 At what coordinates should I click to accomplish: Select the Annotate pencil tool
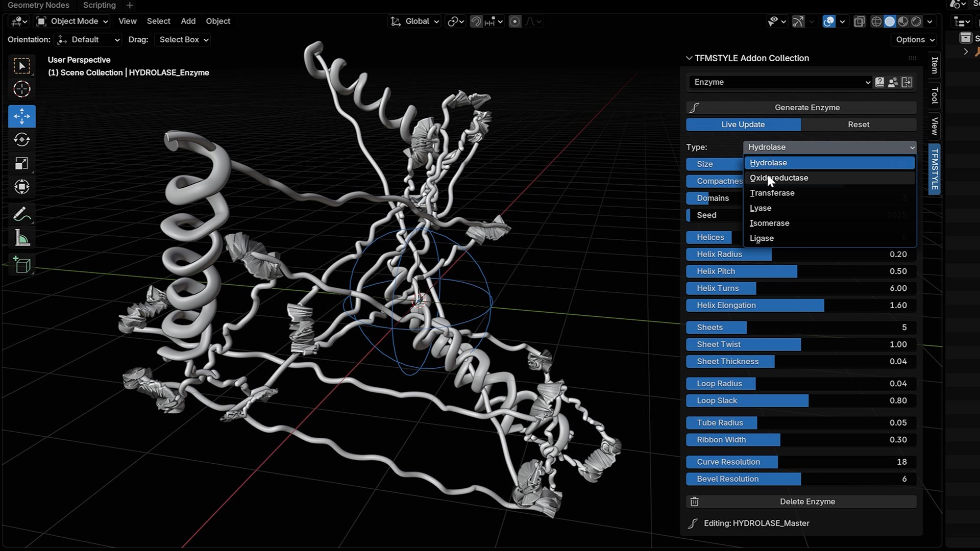21,214
